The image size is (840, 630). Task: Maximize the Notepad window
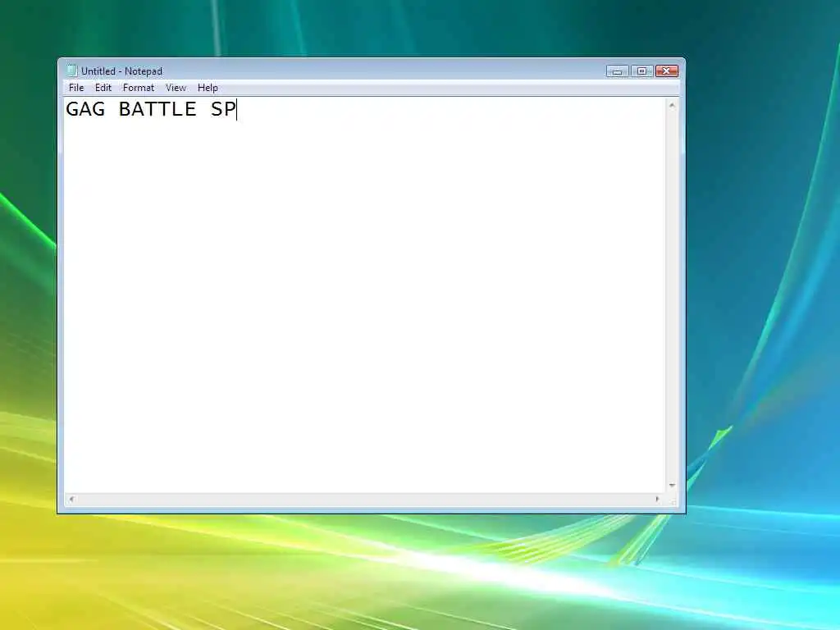pos(641,71)
